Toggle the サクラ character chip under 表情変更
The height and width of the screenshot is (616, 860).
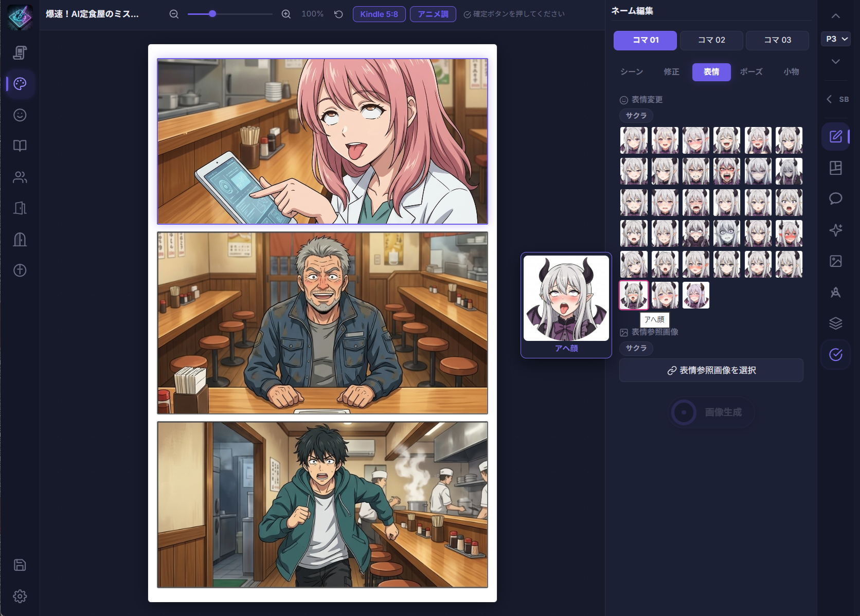636,116
